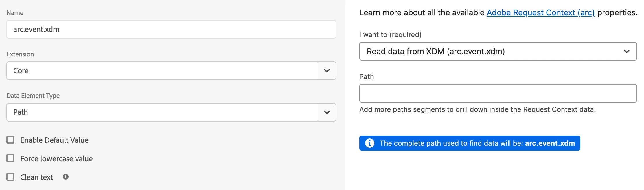Click the 'Force lowercase value' label text
The image size is (644, 190).
(x=56, y=159)
